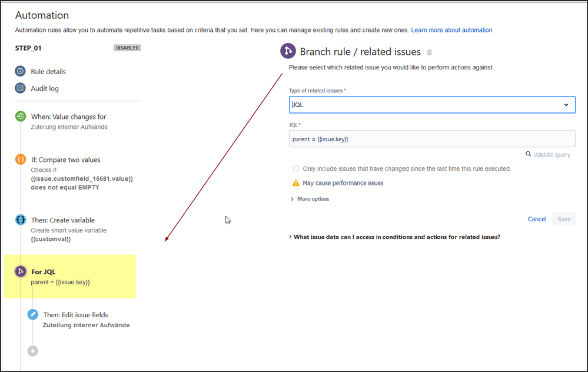The image size is (588, 372).
Task: Select 'Then: Create variable' step
Action: [x=62, y=220]
